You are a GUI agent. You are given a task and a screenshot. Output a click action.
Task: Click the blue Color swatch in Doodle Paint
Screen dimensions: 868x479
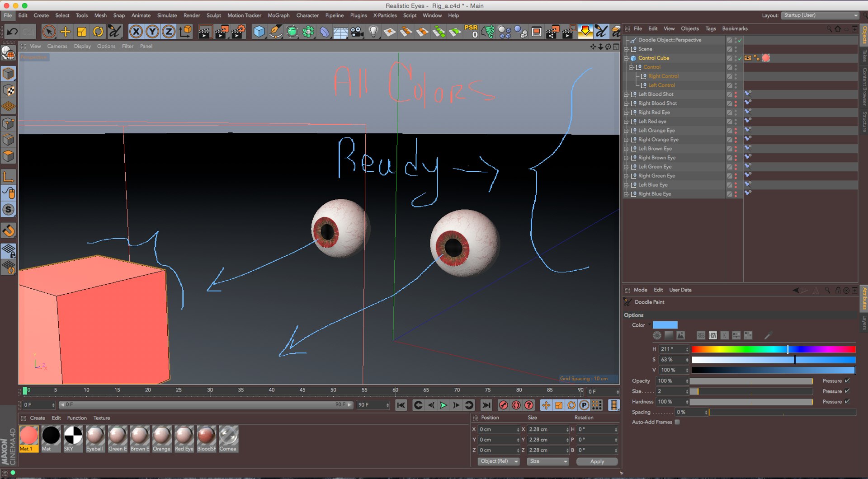coord(665,325)
